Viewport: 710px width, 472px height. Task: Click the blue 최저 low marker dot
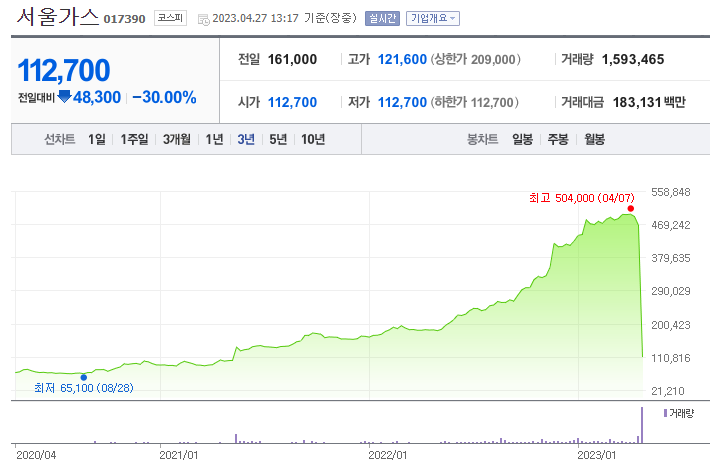click(84, 377)
